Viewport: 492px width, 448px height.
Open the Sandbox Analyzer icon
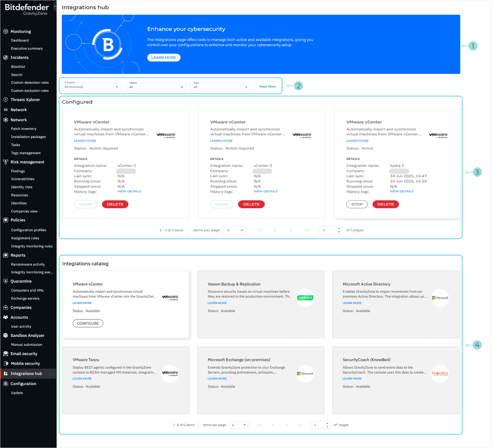pyautogui.click(x=6, y=335)
